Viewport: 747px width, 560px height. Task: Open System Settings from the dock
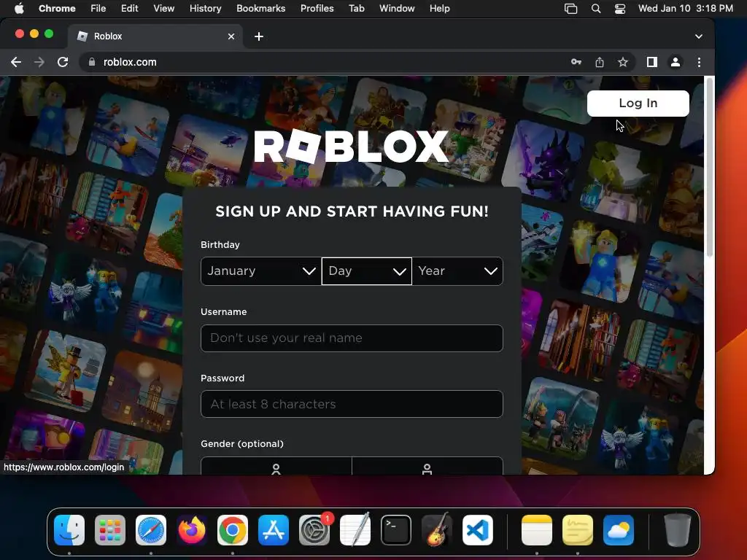pos(314,530)
